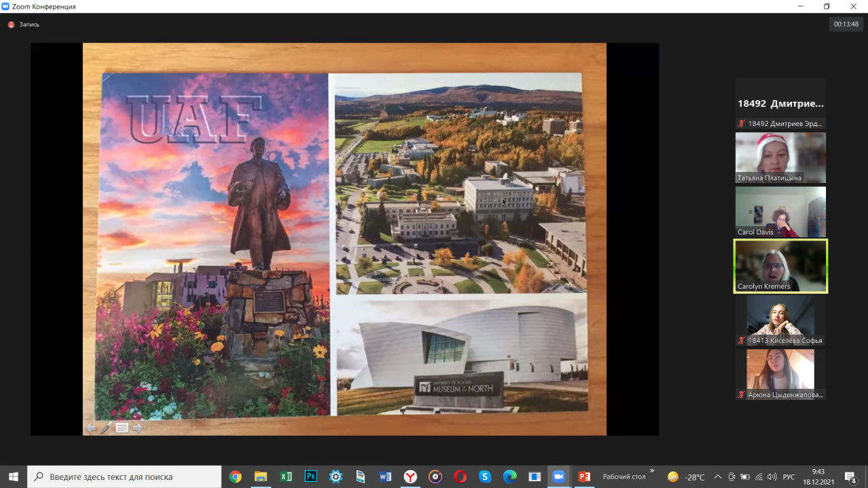This screenshot has width=868, height=488.
Task: Open the РУС input language selector
Action: click(789, 476)
